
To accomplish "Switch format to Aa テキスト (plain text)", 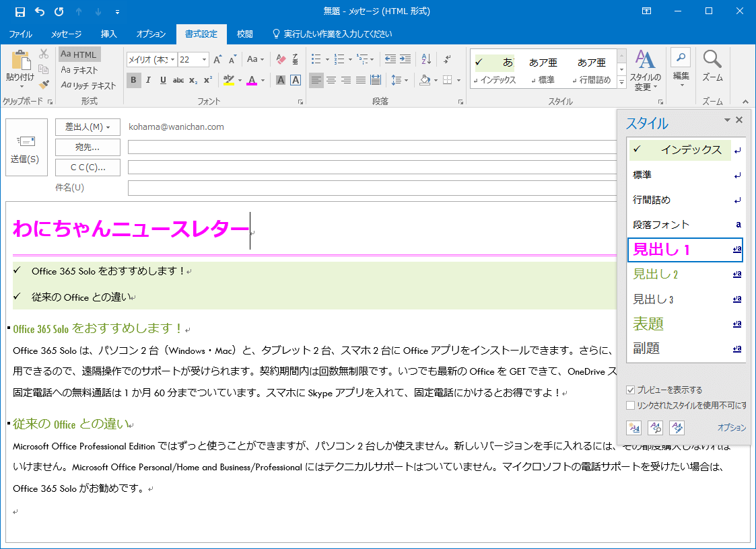I will point(79,70).
